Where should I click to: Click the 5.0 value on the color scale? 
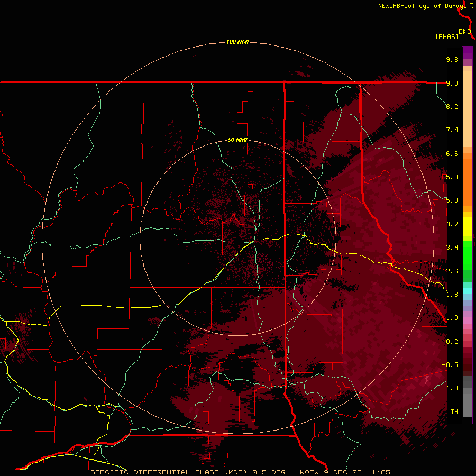coord(452,200)
